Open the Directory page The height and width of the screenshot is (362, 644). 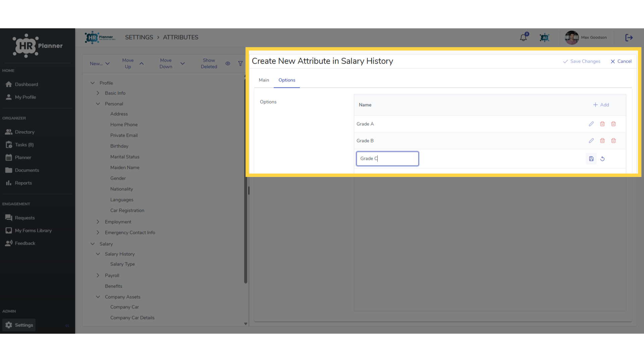click(20, 132)
